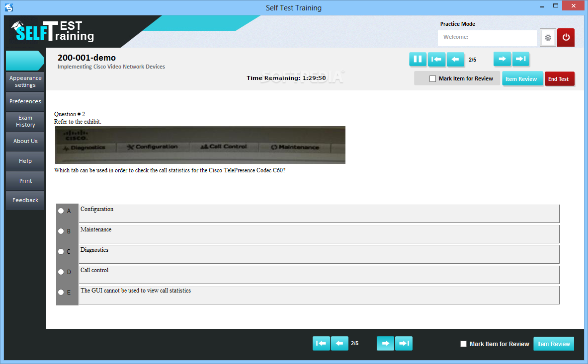This screenshot has width=588, height=364.
Task: Click the top Item Review button
Action: point(522,78)
